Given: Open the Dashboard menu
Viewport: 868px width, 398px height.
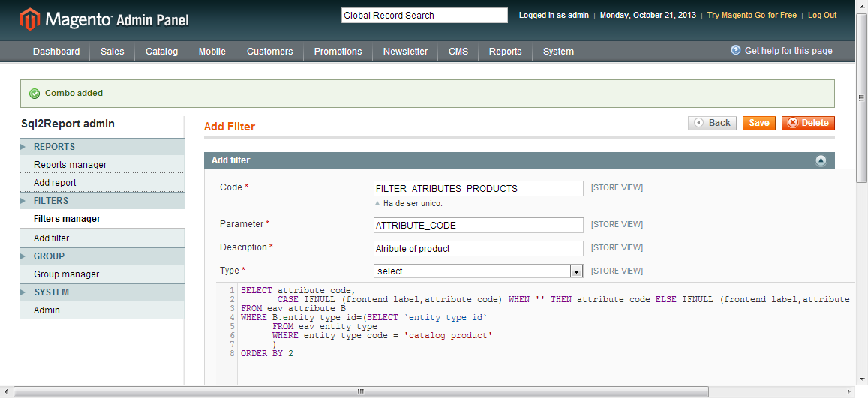Looking at the screenshot, I should pyautogui.click(x=56, y=52).
